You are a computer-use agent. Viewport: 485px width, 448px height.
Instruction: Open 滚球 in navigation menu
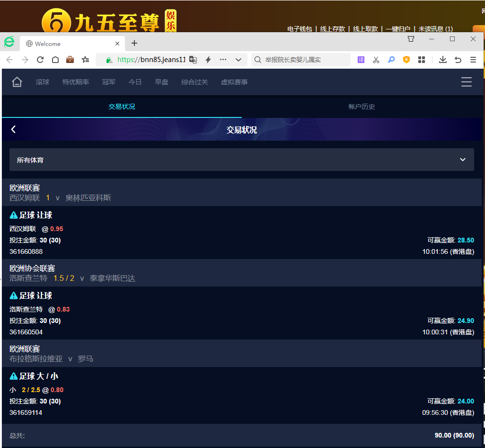pos(43,82)
